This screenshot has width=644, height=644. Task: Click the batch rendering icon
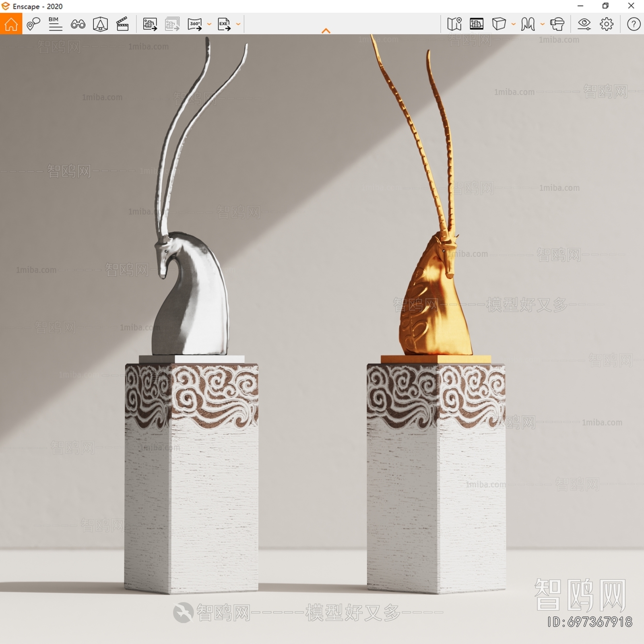(172, 24)
